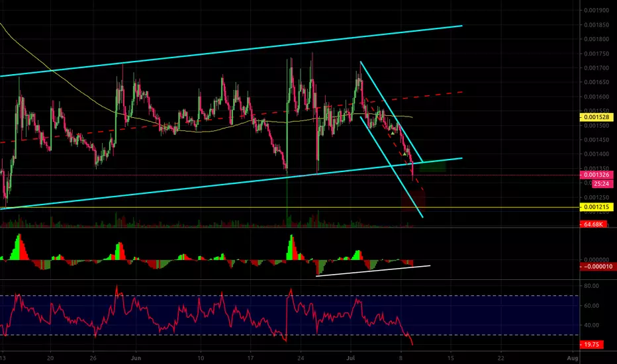Click the 25:24 candle countdown label

coord(601,184)
